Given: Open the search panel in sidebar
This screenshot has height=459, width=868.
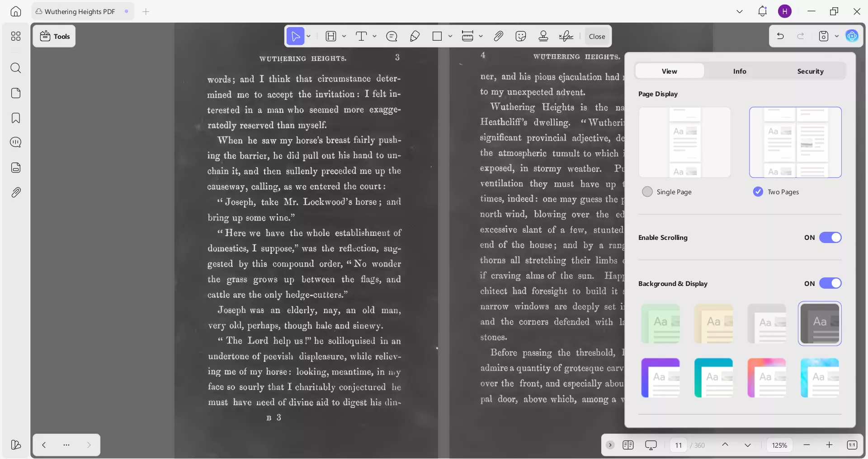Looking at the screenshot, I should [16, 68].
